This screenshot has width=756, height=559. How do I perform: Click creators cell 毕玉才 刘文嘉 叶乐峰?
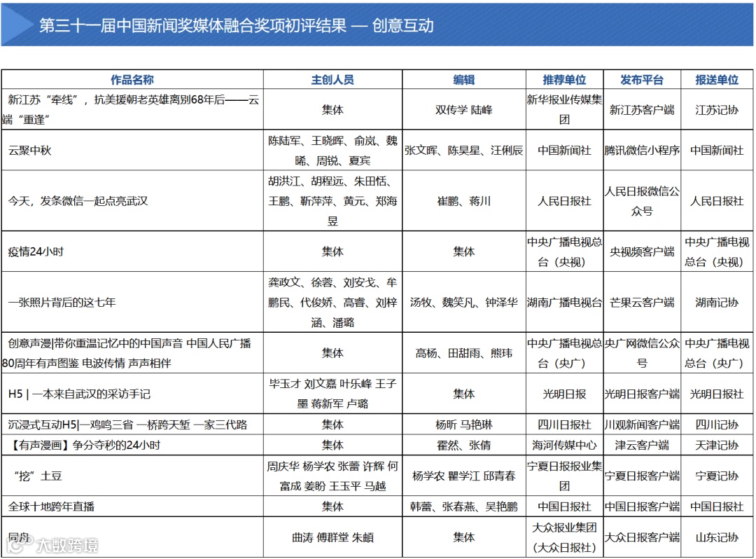coord(332,394)
